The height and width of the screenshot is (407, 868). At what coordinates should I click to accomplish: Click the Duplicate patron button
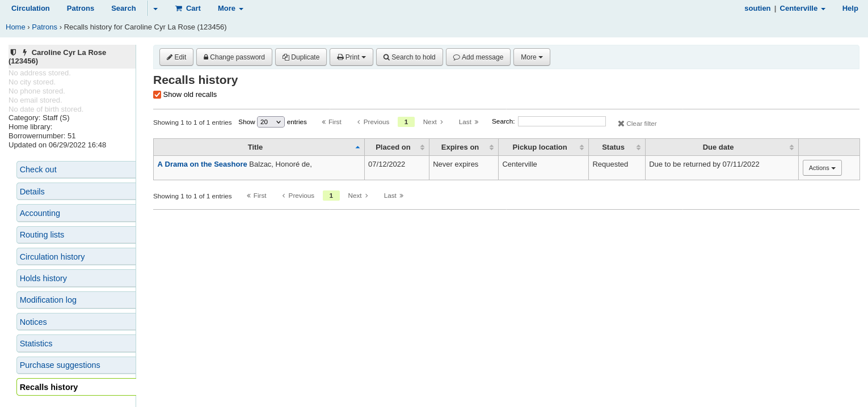[301, 57]
